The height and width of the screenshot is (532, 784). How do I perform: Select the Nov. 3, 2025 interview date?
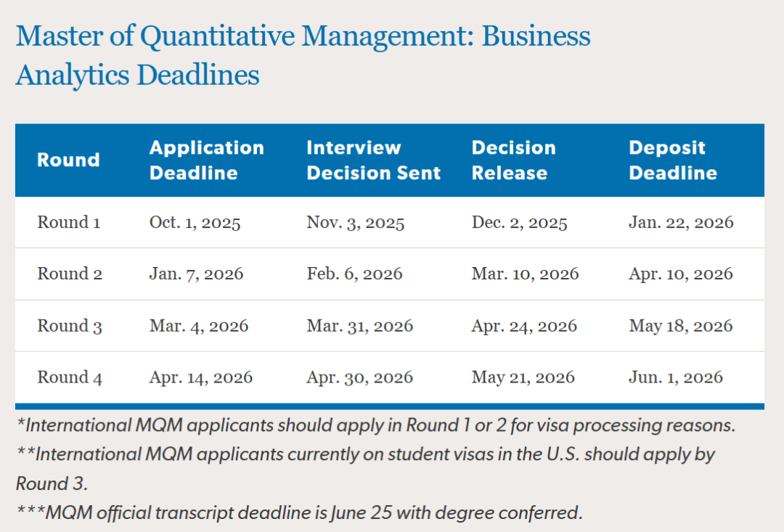355,222
